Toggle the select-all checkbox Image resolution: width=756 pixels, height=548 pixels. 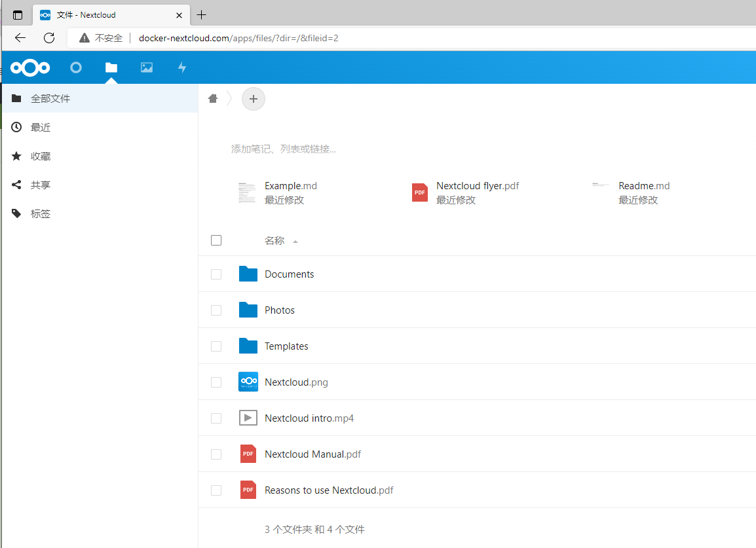click(216, 240)
